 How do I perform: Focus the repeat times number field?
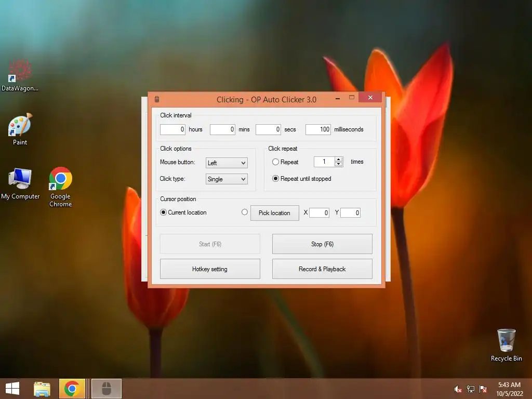324,162
